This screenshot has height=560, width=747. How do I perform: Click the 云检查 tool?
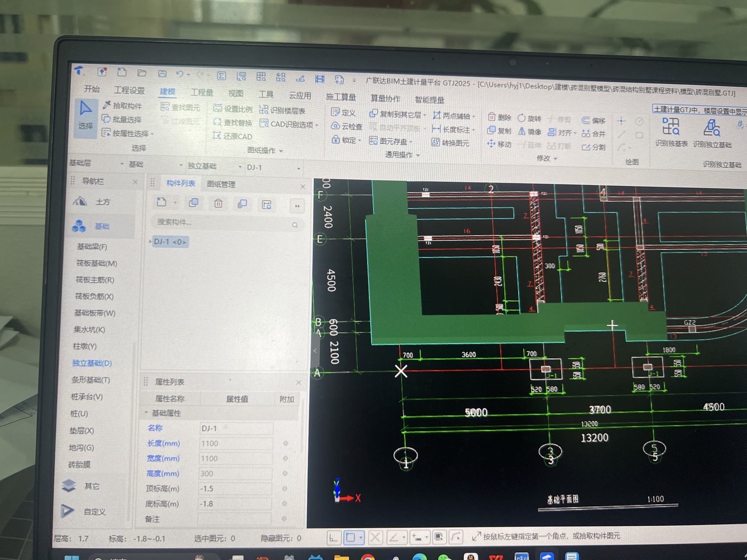click(x=346, y=127)
